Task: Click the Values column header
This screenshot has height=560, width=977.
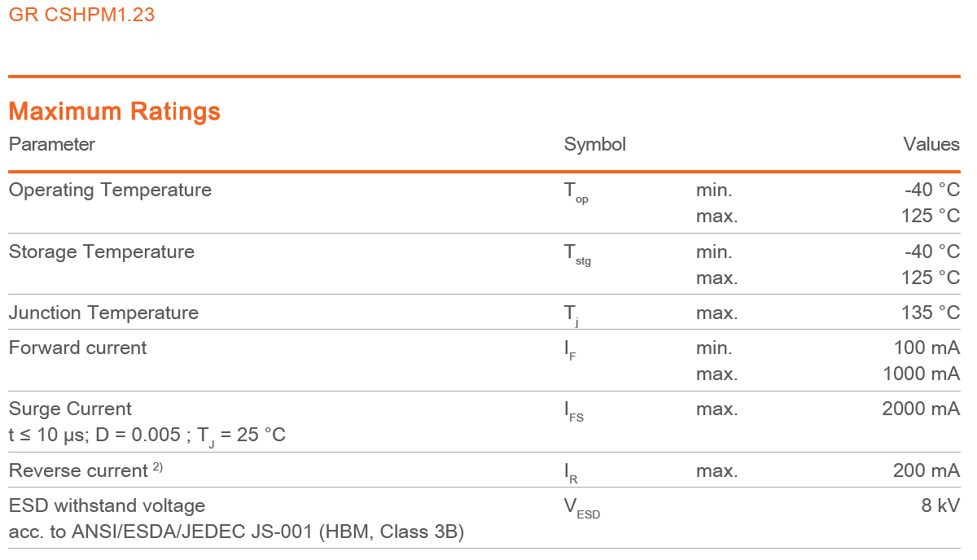Action: (x=931, y=144)
